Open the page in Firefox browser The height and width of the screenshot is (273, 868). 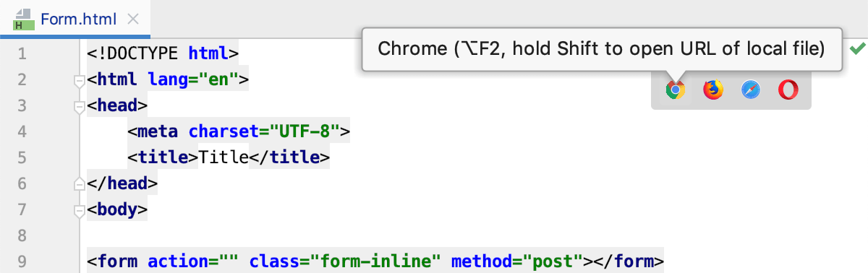713,90
